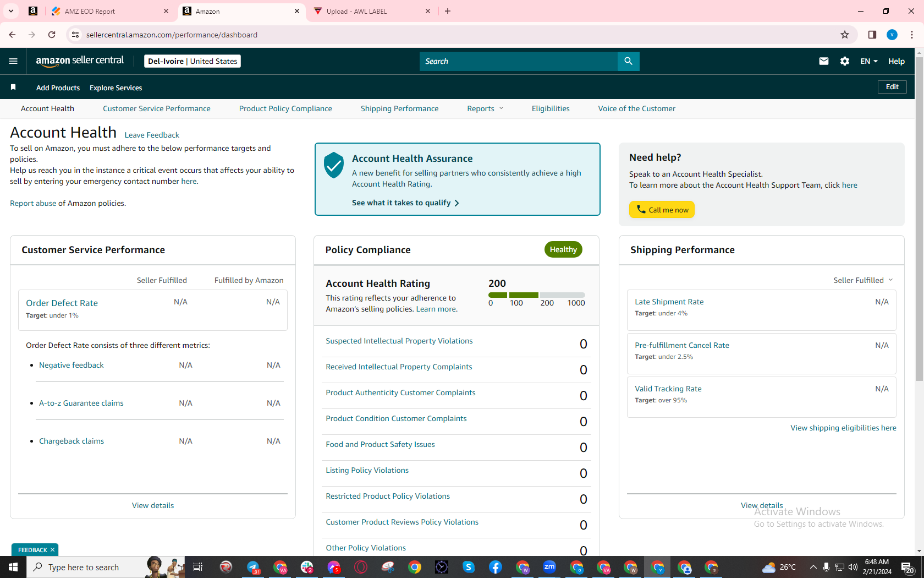Image resolution: width=924 pixels, height=578 pixels.
Task: Switch to Upload - AWL LABEL browser tab
Action: pyautogui.click(x=372, y=11)
